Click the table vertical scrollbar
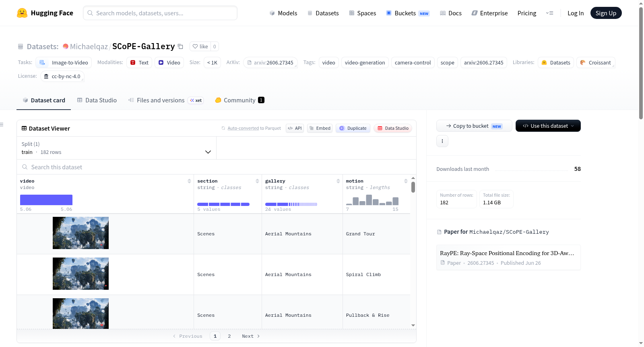 tap(413, 187)
